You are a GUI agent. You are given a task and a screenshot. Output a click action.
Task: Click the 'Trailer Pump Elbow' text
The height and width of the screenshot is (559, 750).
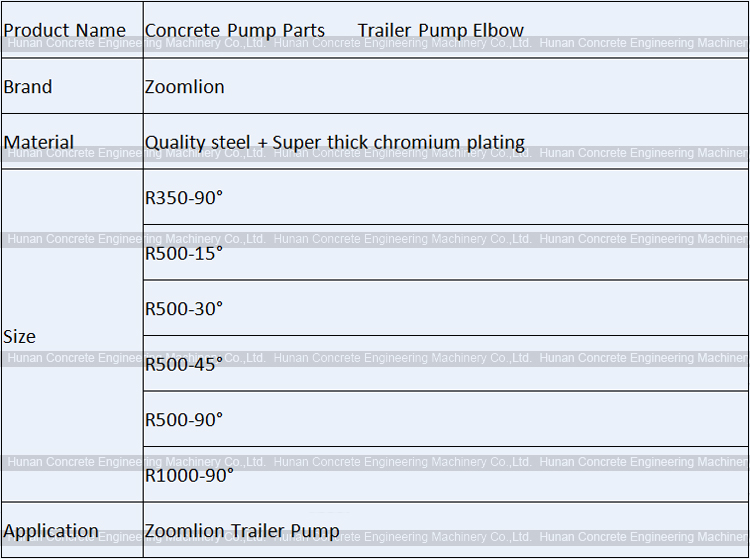(x=440, y=31)
